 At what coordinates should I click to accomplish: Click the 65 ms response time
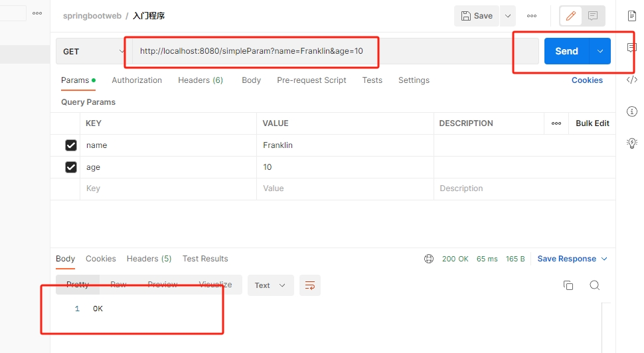[x=487, y=259]
